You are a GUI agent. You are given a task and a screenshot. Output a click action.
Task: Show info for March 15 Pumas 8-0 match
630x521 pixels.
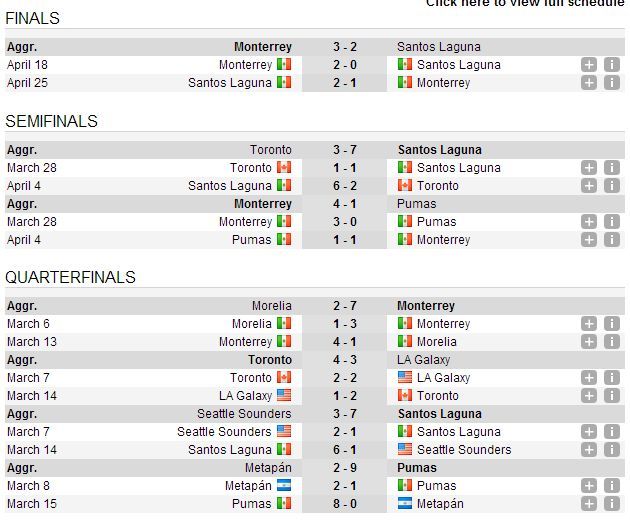[612, 504]
